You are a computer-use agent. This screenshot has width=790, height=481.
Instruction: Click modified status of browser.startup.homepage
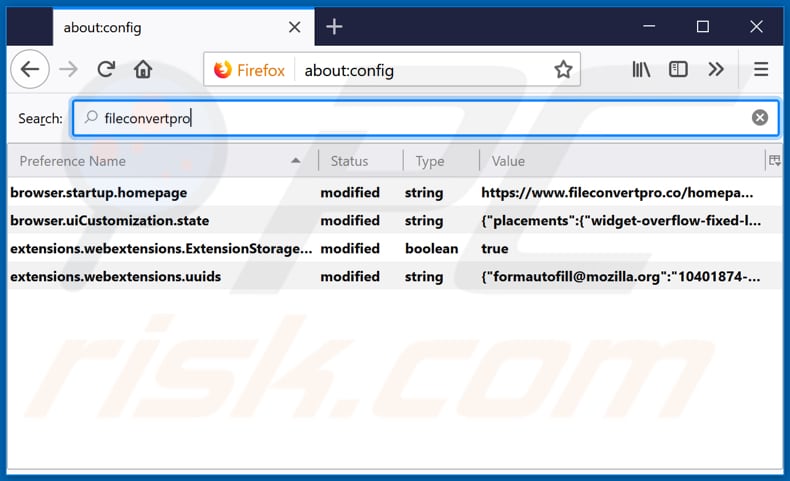tap(350, 193)
